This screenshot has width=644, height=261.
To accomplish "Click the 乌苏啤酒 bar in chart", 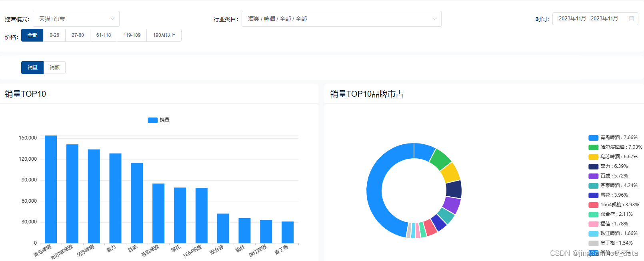I will point(94,196).
